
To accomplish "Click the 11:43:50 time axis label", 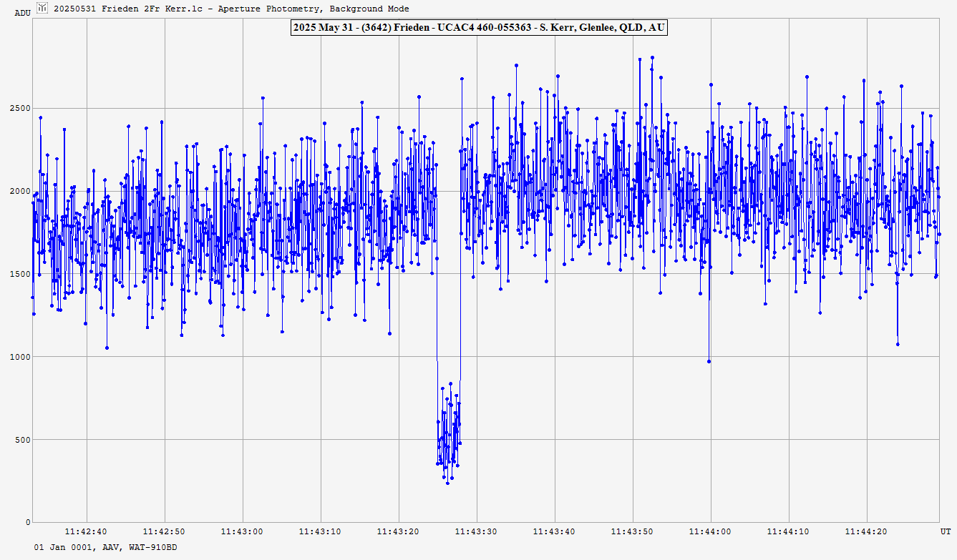I will pyautogui.click(x=633, y=532).
